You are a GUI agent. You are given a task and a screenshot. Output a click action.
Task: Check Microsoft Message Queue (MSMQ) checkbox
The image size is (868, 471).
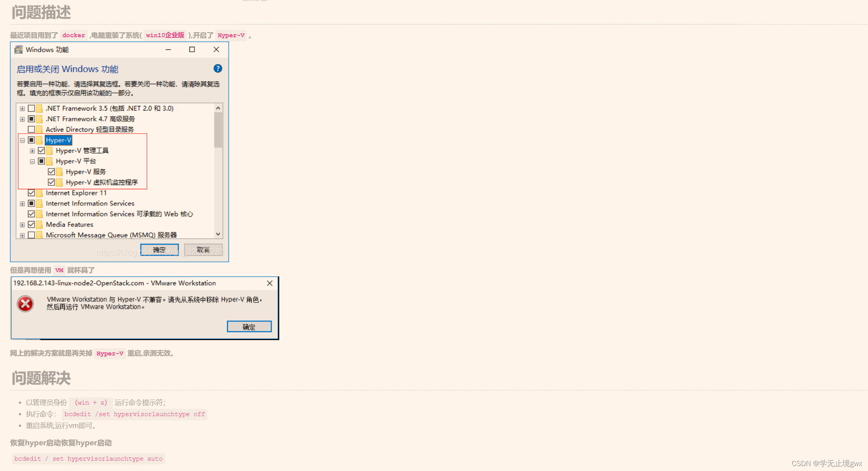point(31,235)
